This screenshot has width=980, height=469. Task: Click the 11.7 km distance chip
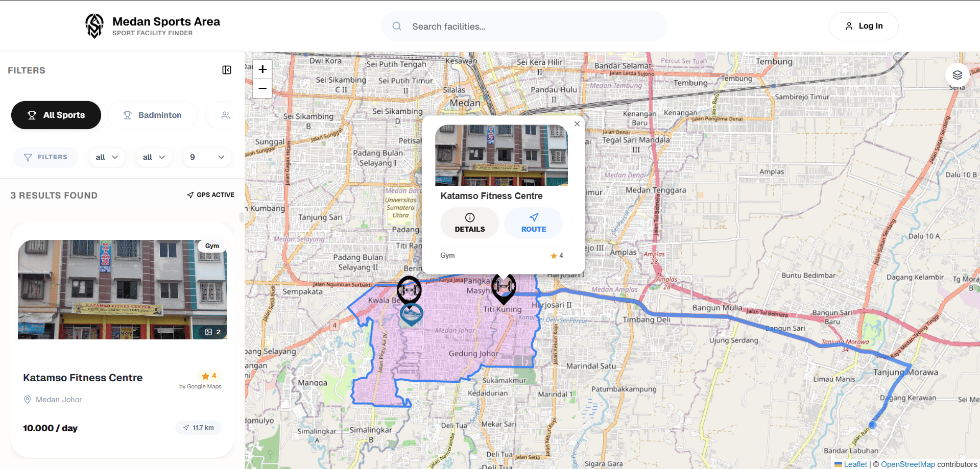tap(198, 428)
